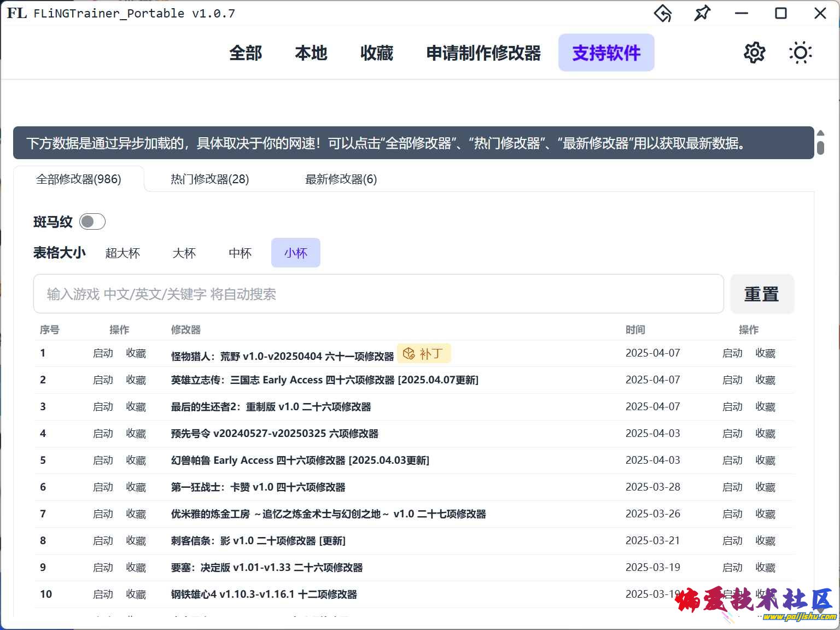Favorite 英雄立志传 using its 收藏 link
The image size is (840, 630).
pyautogui.click(x=136, y=380)
